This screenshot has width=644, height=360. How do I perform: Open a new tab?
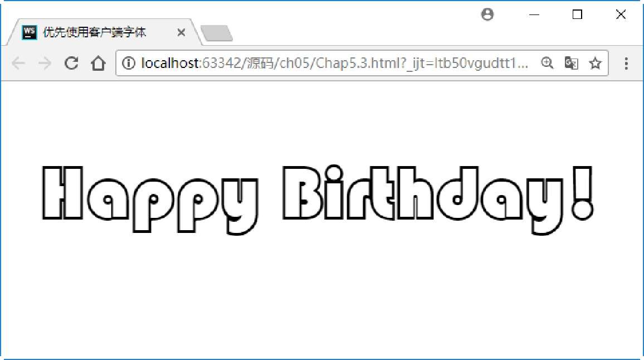(x=217, y=33)
